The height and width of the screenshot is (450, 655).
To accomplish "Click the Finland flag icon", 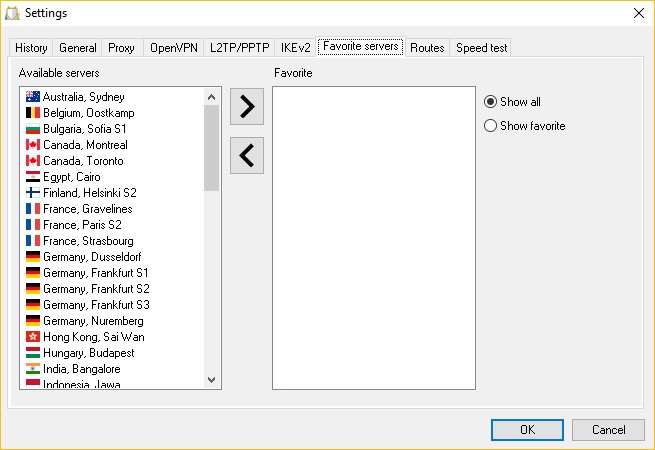I will point(33,193).
